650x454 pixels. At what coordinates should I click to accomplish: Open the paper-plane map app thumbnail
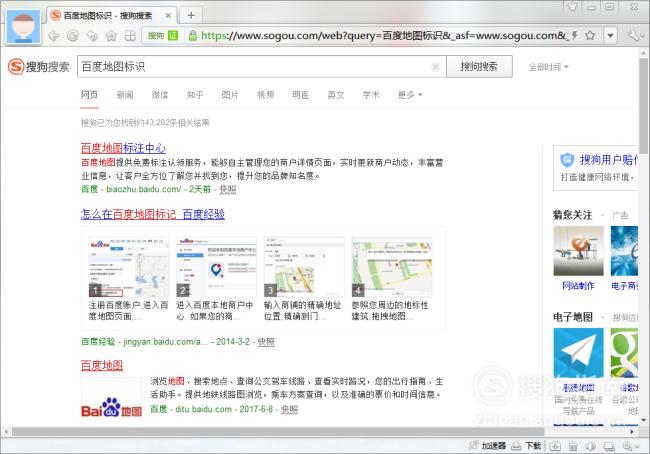578,353
